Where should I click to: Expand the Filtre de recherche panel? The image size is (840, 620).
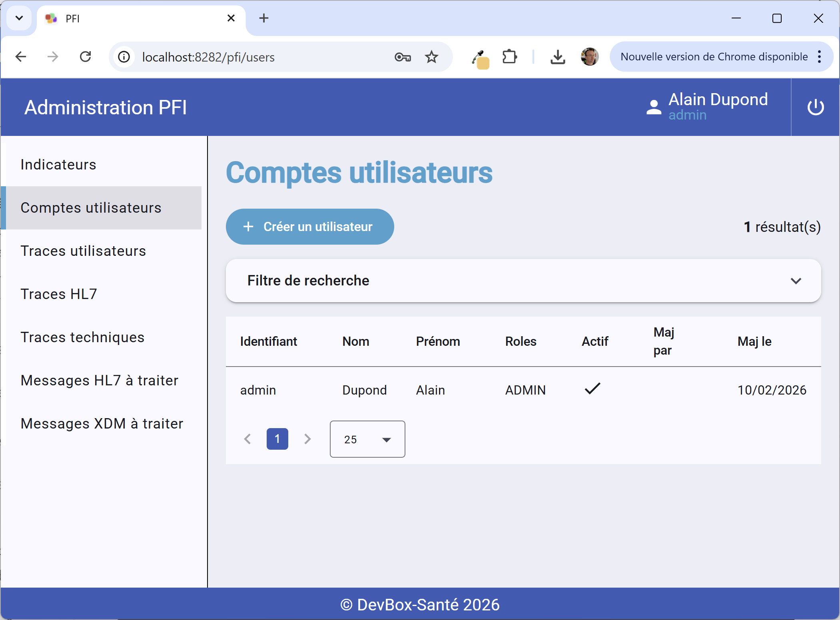(796, 281)
